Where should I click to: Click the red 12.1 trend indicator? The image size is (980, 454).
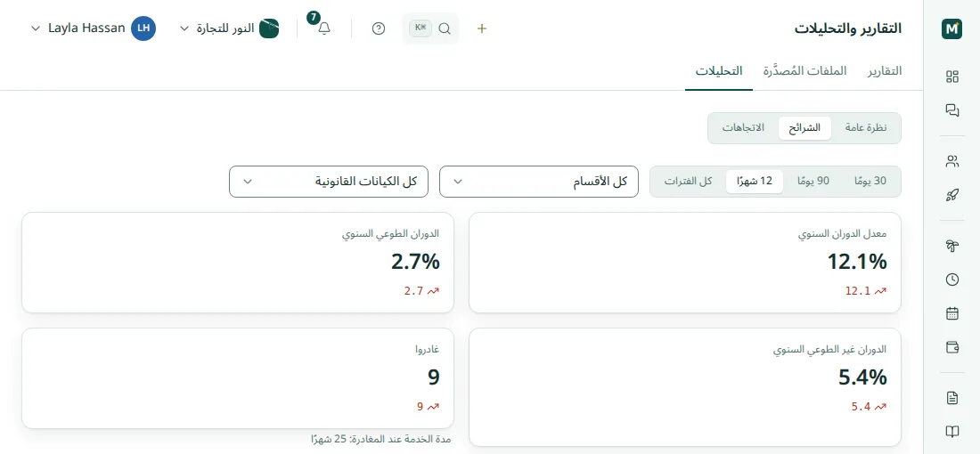[x=866, y=291]
